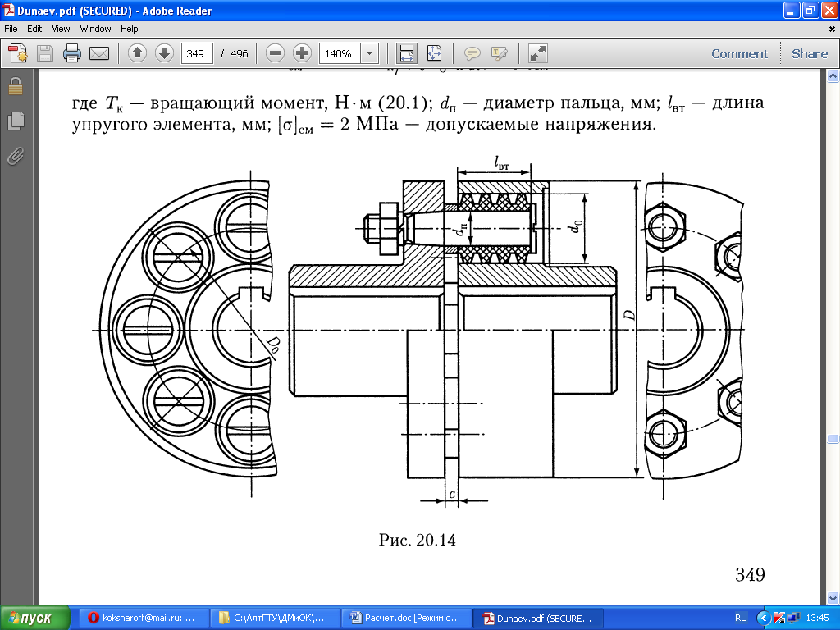Go to previous page arrow
Image resolution: width=840 pixels, height=630 pixels.
137,53
